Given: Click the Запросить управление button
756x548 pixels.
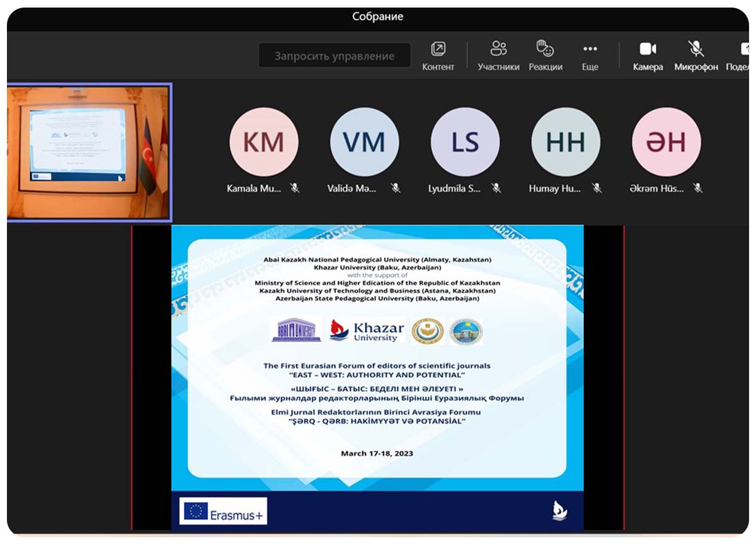Looking at the screenshot, I should click(335, 56).
